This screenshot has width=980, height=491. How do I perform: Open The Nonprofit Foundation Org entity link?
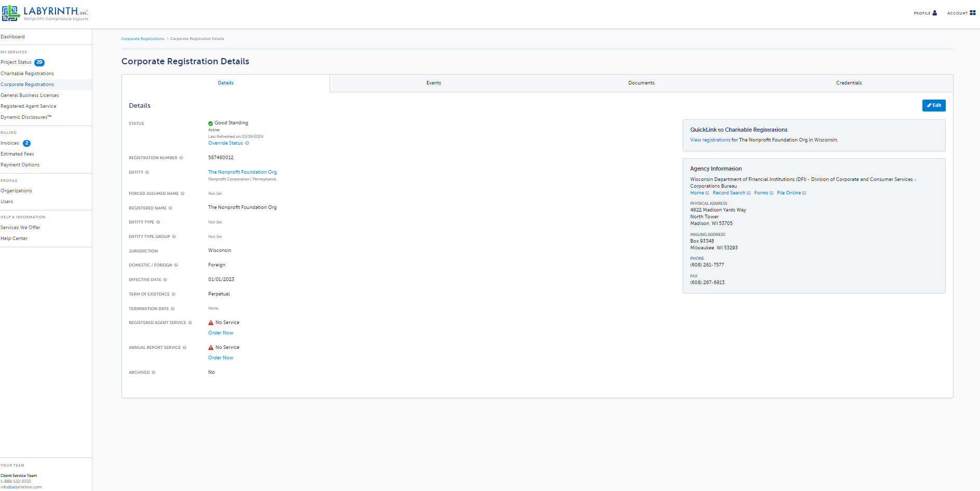tap(242, 172)
